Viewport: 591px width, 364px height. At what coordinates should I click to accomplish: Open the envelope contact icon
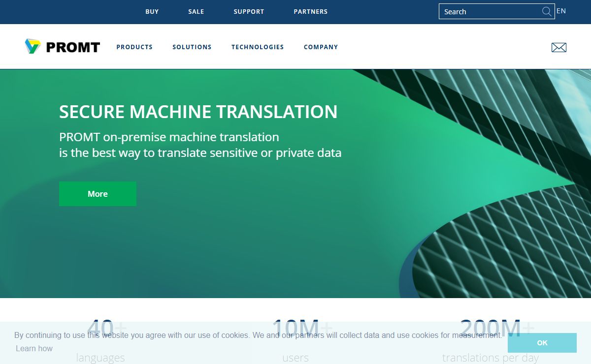(559, 47)
